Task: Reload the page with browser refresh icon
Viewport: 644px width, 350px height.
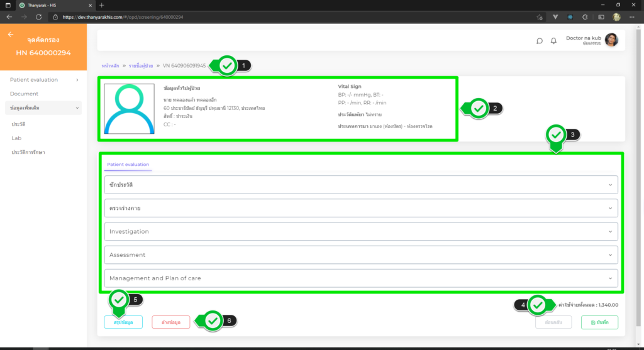Action: 39,17
